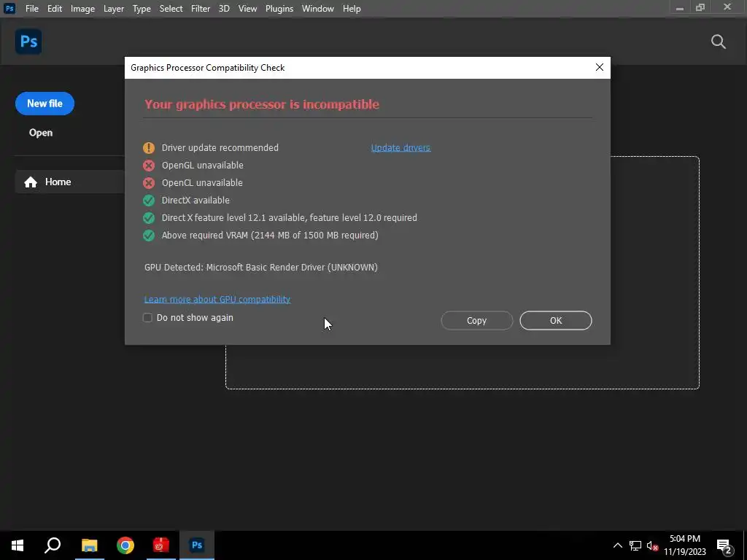Open the red Creative Cloud taskbar icon
The height and width of the screenshot is (560, 747).
click(161, 545)
